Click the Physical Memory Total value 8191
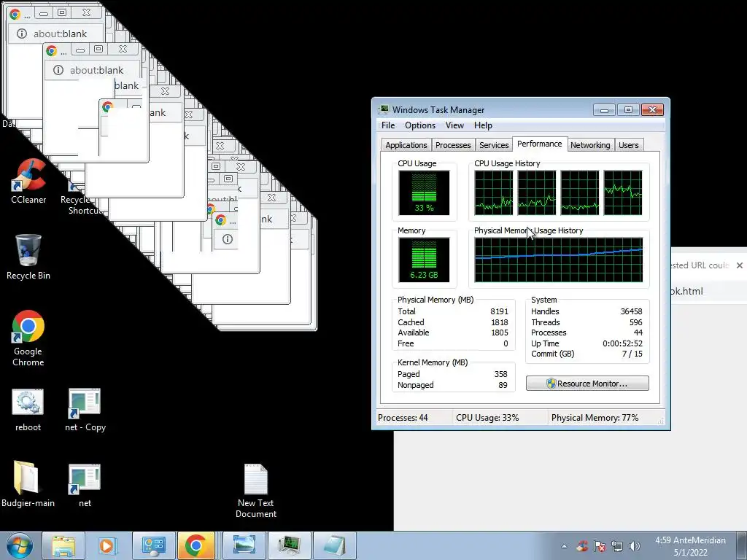Screen dimensions: 747x560 pos(499,311)
